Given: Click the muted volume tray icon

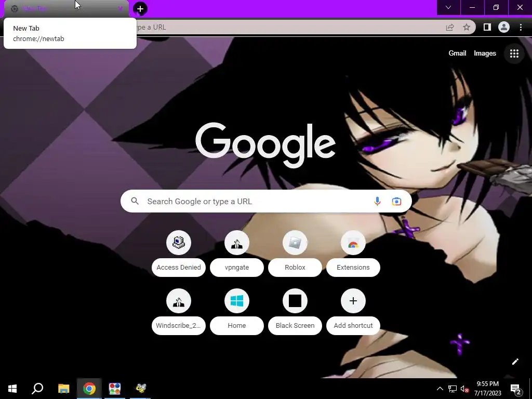Looking at the screenshot, I should click(464, 389).
